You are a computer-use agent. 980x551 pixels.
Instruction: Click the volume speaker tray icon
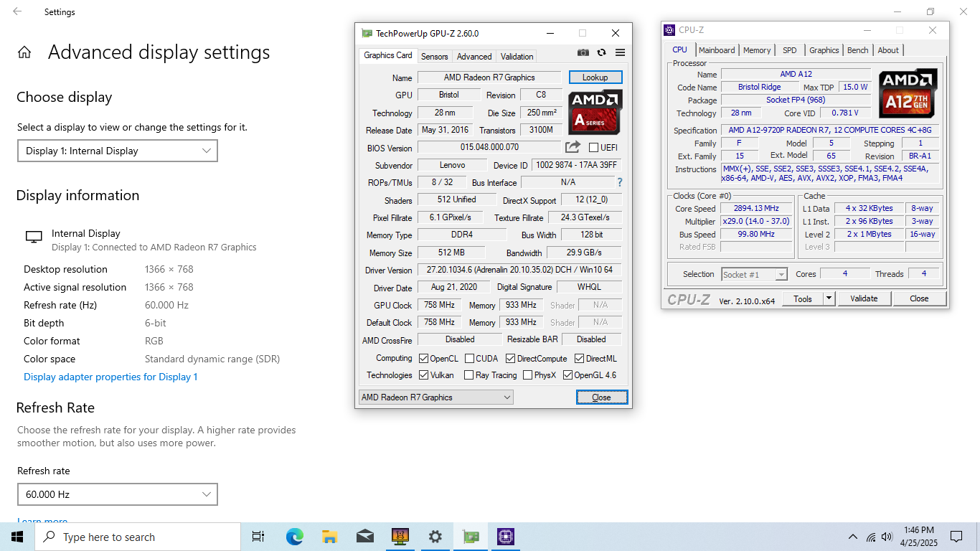(x=887, y=537)
